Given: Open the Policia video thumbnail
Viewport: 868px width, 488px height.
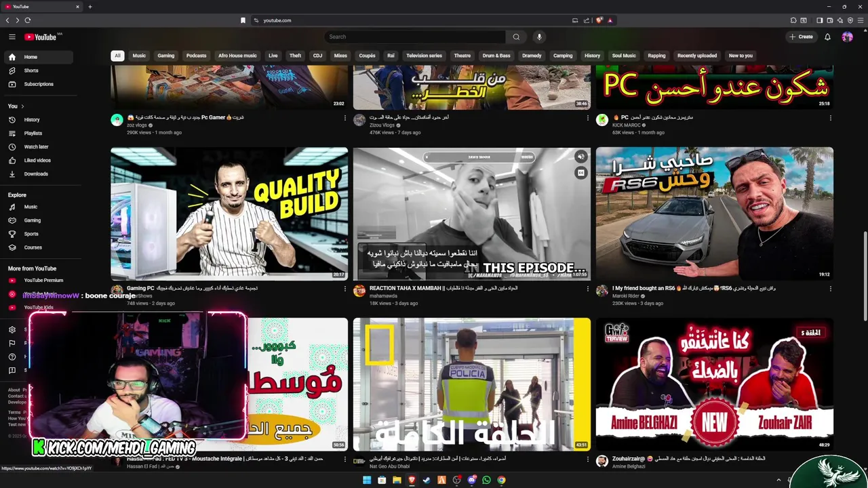Looking at the screenshot, I should pyautogui.click(x=471, y=384).
